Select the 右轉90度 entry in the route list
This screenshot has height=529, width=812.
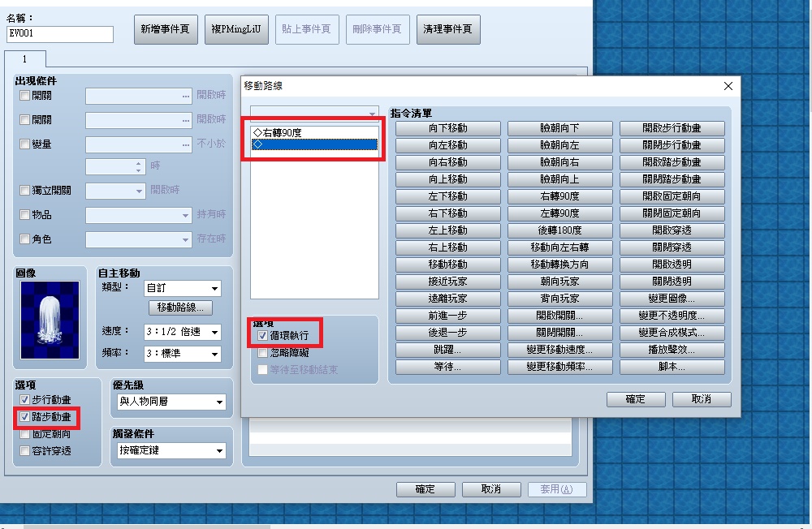pyautogui.click(x=314, y=133)
